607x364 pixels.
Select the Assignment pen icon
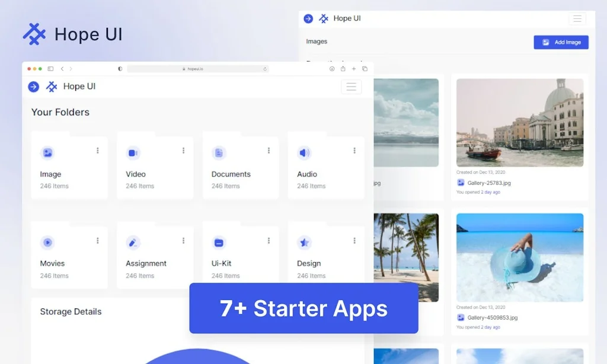(133, 242)
